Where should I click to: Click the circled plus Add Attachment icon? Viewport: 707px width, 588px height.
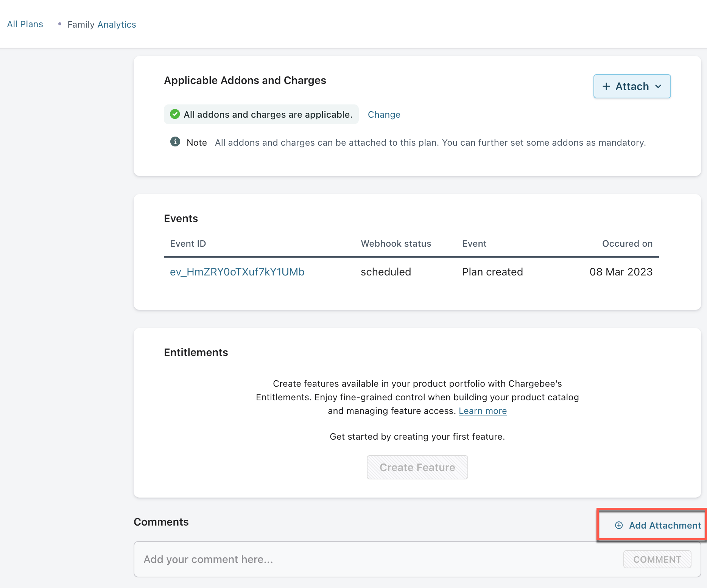619,525
